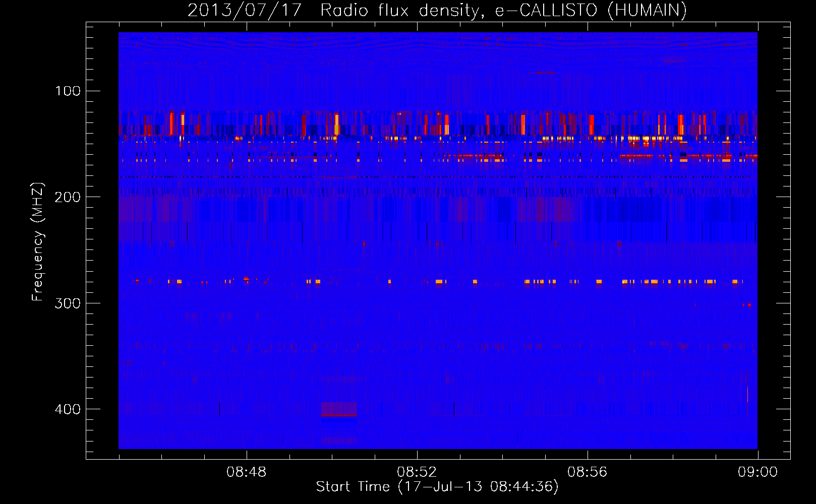Screen dimensions: 816x504
Task: Select the '300' frequency axis label
Action: (x=68, y=303)
